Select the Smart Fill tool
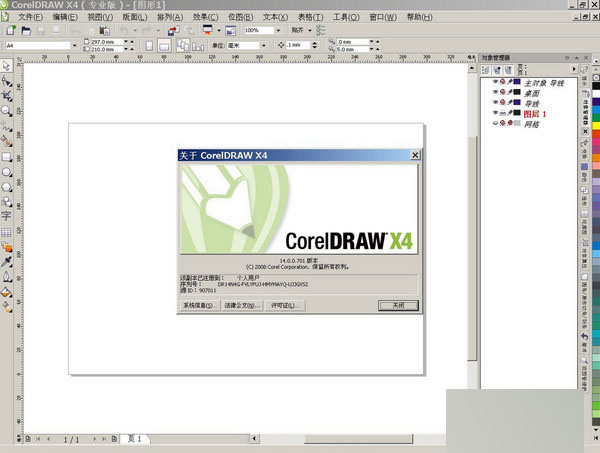The height and width of the screenshot is (453, 600). [x=6, y=142]
